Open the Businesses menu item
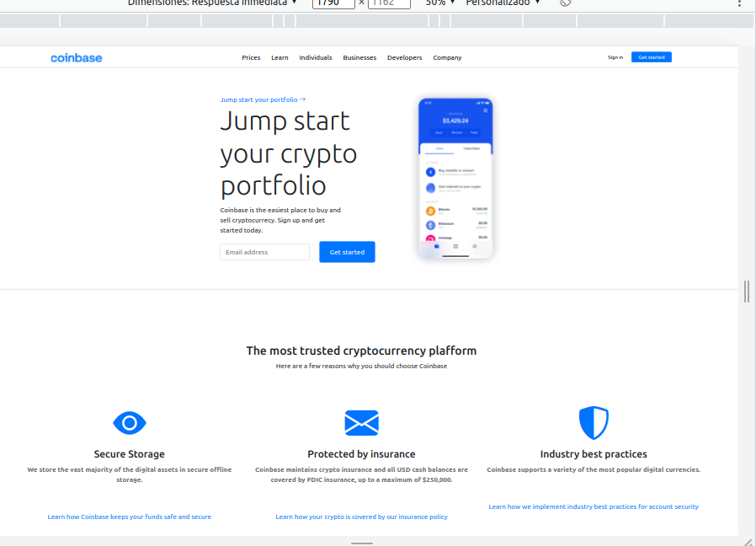The width and height of the screenshot is (756, 546). pyautogui.click(x=359, y=57)
